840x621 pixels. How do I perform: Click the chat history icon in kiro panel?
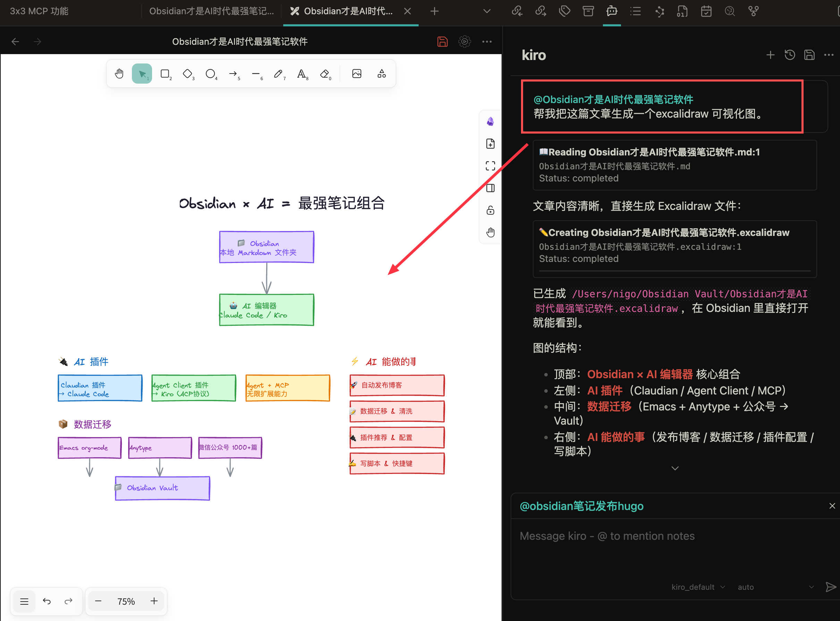790,55
